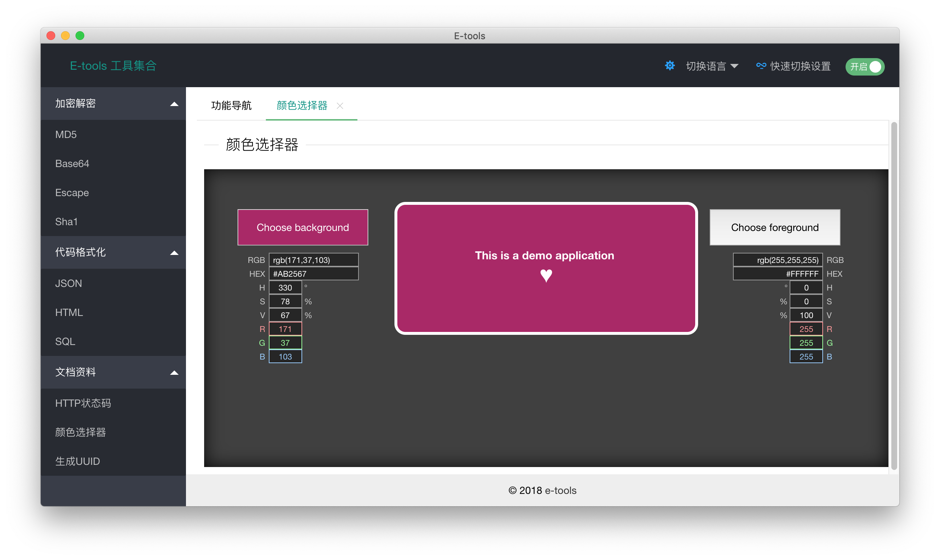Click the blue settings gear icon

coord(670,66)
